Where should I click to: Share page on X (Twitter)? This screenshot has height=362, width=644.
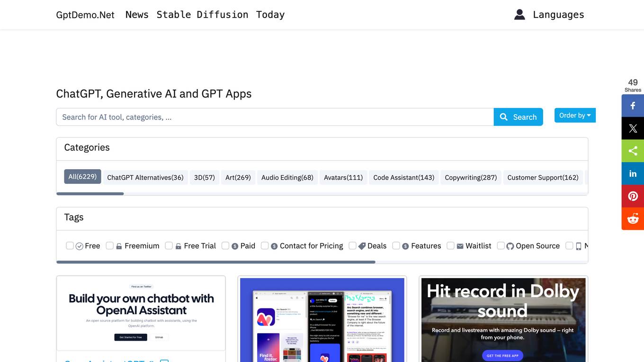[633, 128]
